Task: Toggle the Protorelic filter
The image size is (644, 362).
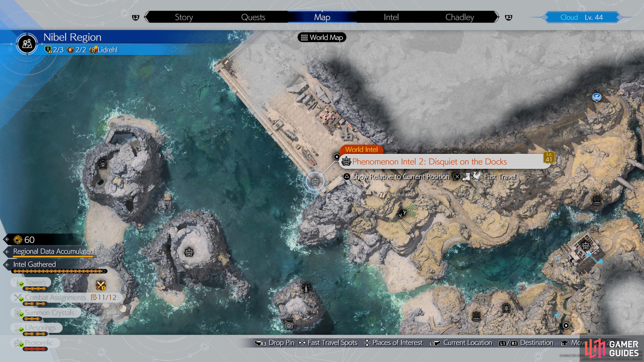Action: tap(35, 343)
